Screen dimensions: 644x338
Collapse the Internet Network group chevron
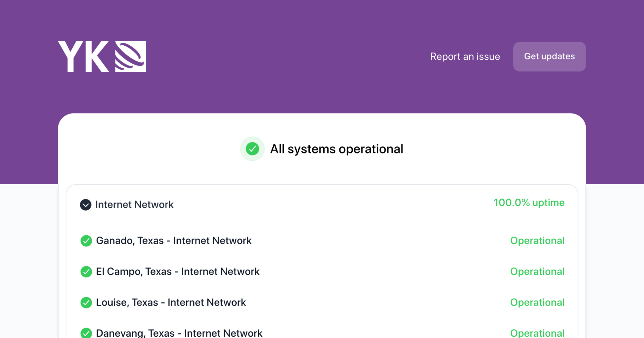pyautogui.click(x=86, y=205)
